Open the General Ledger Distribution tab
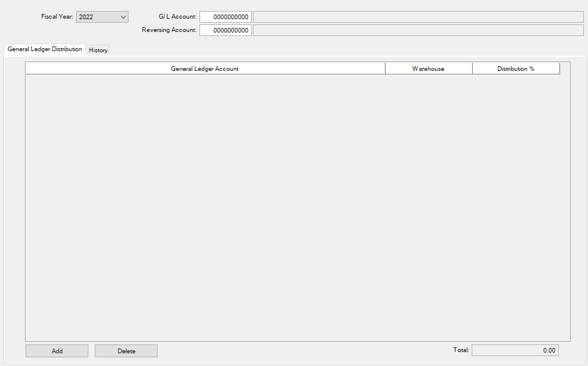588x366 pixels. [45, 49]
